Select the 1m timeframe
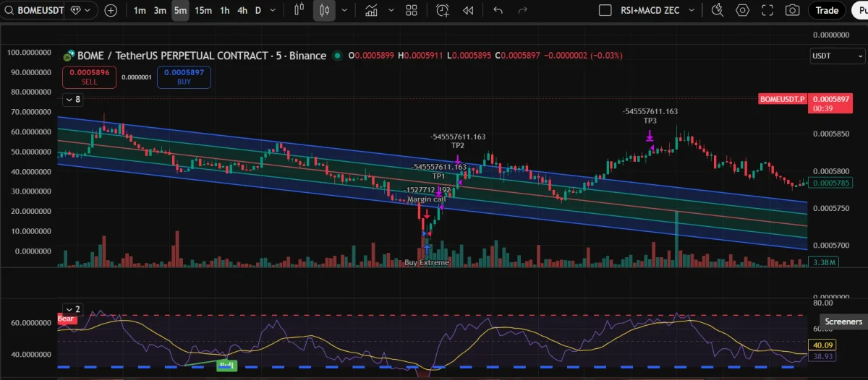Image resolution: width=868 pixels, height=380 pixels. click(x=140, y=11)
